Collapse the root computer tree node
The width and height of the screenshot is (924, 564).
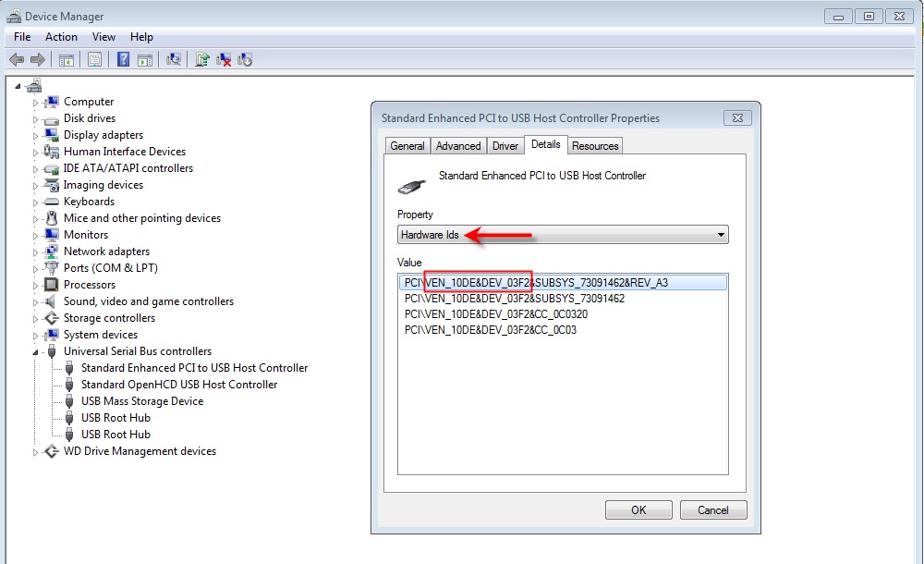[18, 86]
